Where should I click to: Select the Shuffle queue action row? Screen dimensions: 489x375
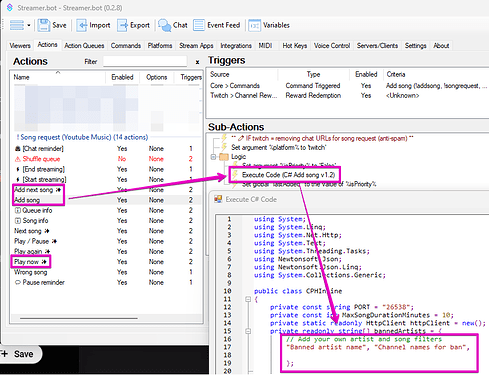click(x=106, y=159)
